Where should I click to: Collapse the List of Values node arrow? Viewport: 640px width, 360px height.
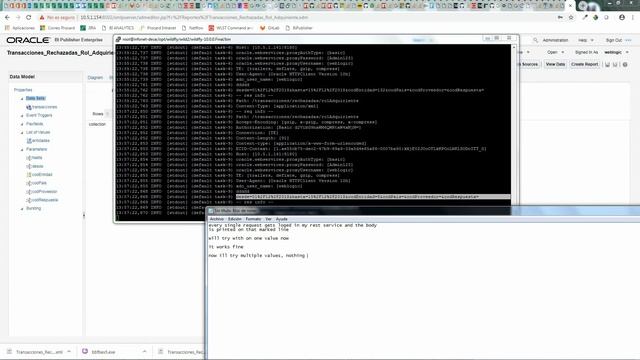pos(22,133)
